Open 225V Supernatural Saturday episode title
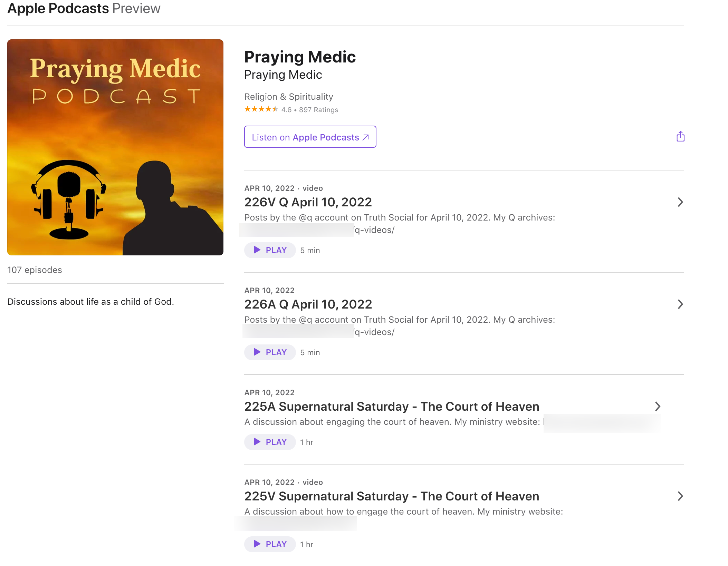Image resolution: width=728 pixels, height=566 pixels. pyautogui.click(x=391, y=496)
